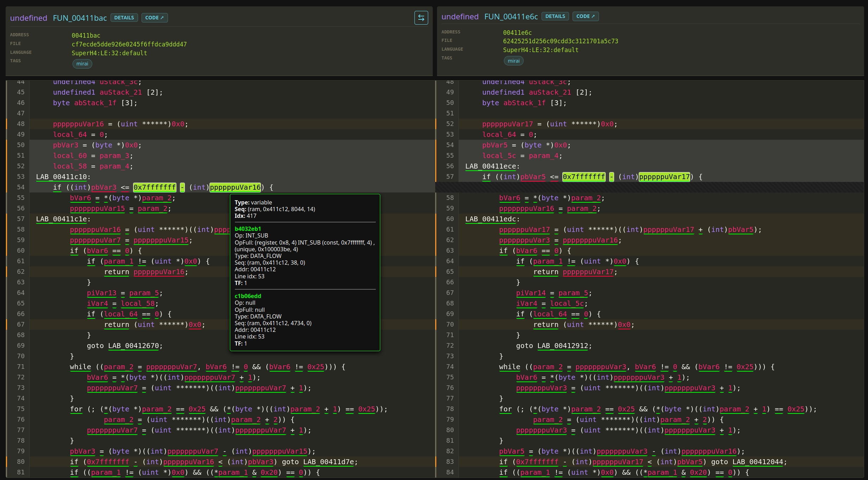
Task: Click line number 62 in left gutter
Action: (x=21, y=272)
